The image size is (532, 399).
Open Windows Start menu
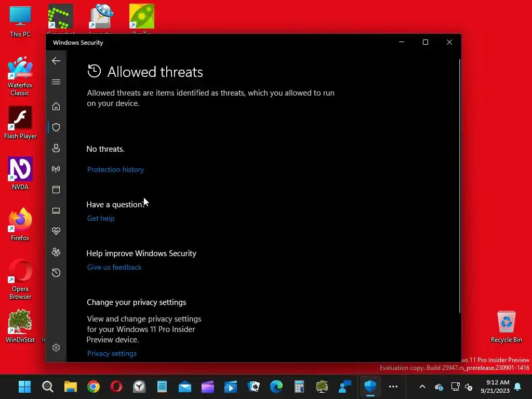24,387
